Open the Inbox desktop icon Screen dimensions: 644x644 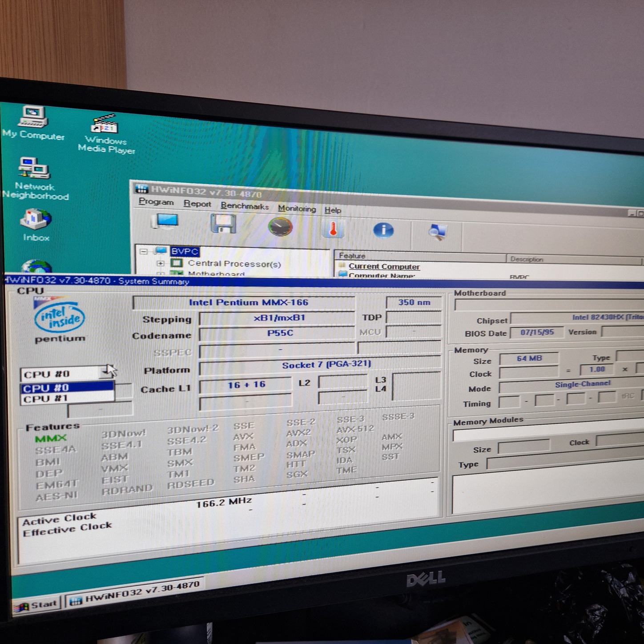36,225
